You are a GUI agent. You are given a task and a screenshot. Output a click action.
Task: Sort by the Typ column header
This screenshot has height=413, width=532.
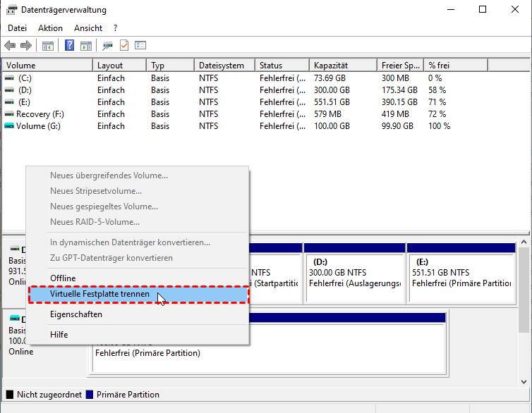[171, 66]
